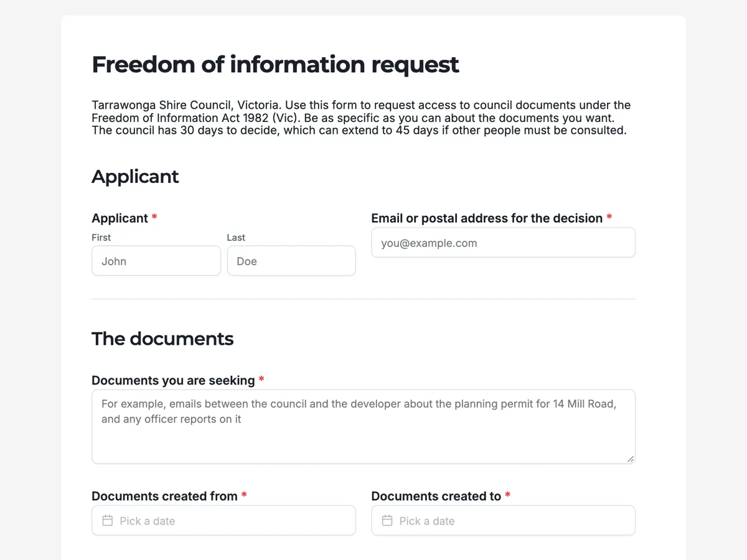Screen dimensions: 747x560
Task: Click the small First sublabel
Action: click(x=101, y=237)
